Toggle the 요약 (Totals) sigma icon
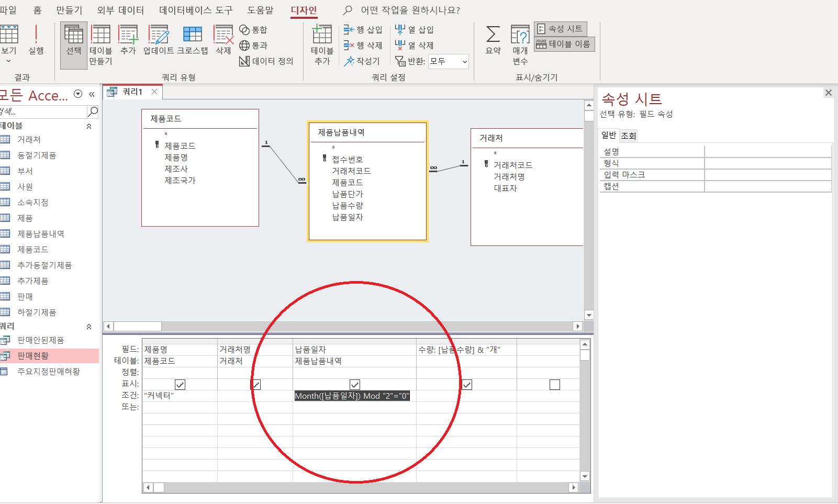Viewport: 838px width, 504px height. (x=493, y=40)
